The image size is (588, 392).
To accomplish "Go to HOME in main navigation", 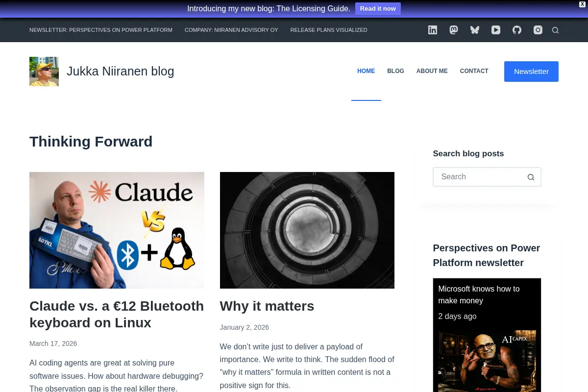I will point(366,71).
